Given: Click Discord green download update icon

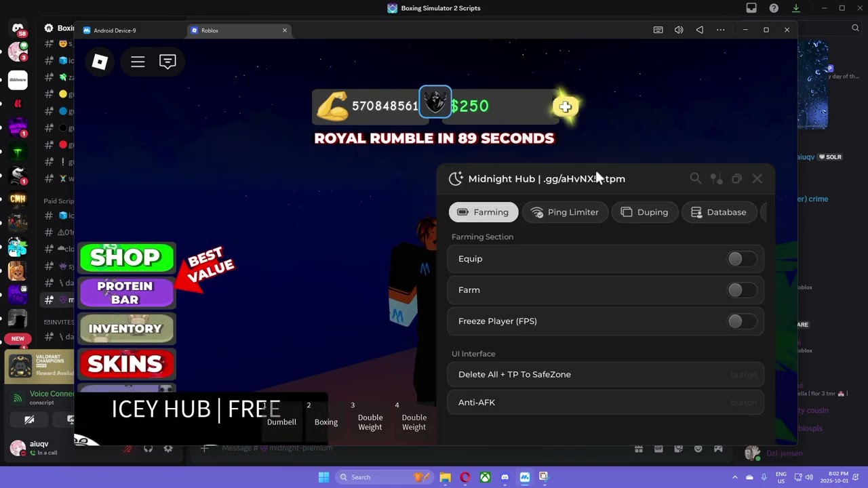Looking at the screenshot, I should [x=796, y=8].
